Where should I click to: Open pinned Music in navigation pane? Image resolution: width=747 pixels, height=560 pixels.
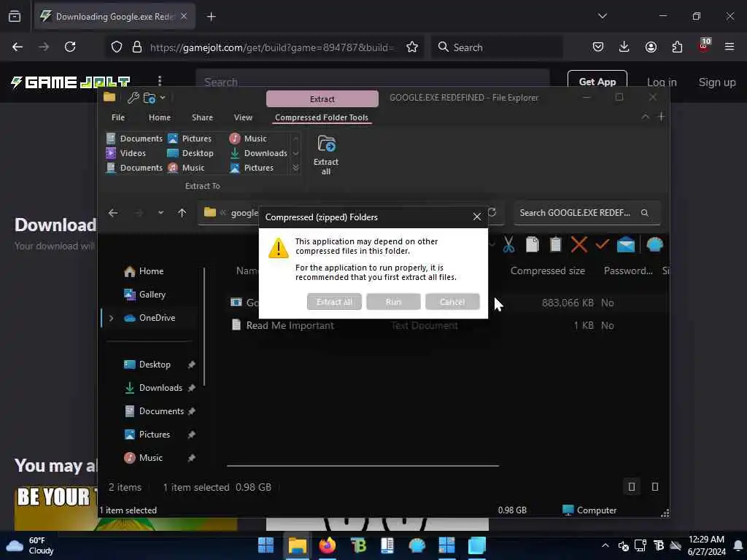(x=150, y=458)
